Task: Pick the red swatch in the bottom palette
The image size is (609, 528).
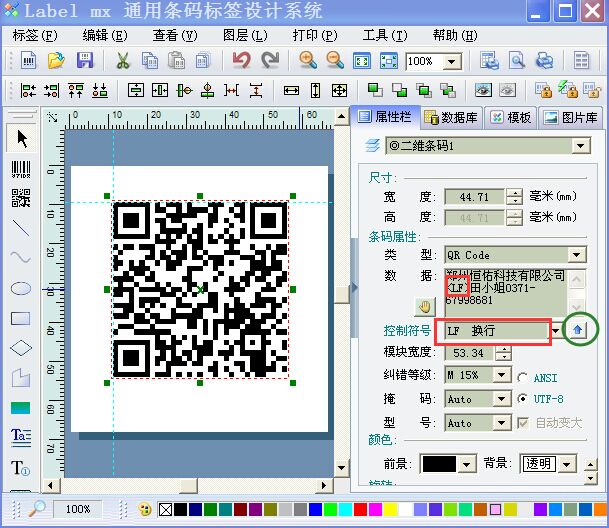Action: point(360,509)
